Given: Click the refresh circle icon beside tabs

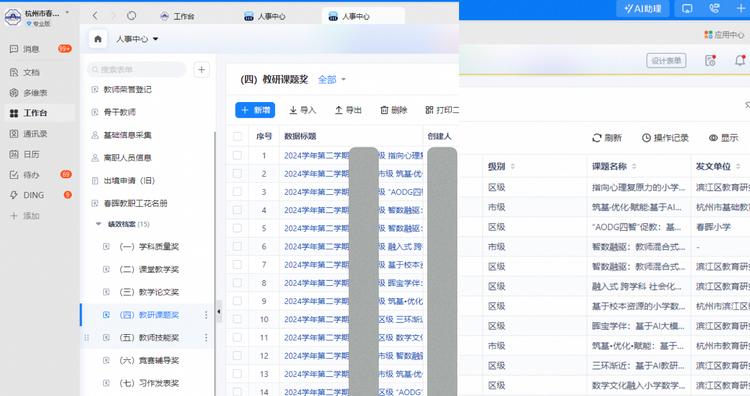Looking at the screenshot, I should 132,16.
